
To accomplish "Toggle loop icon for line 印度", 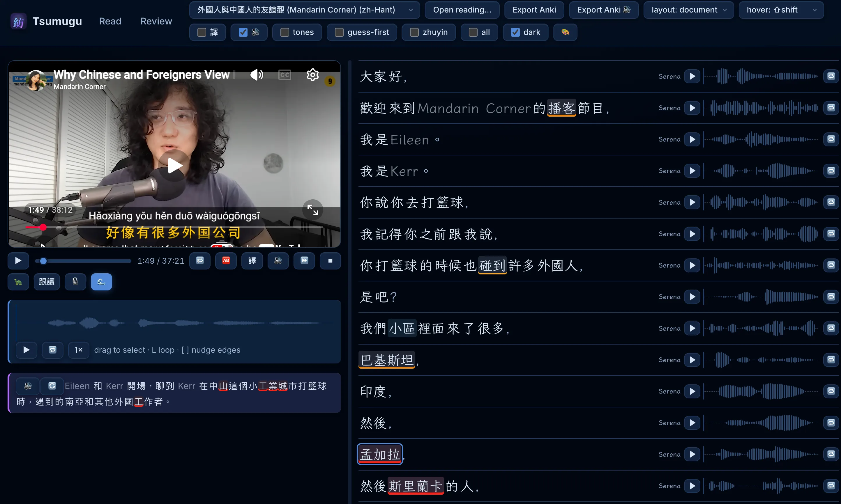I will [x=831, y=391].
